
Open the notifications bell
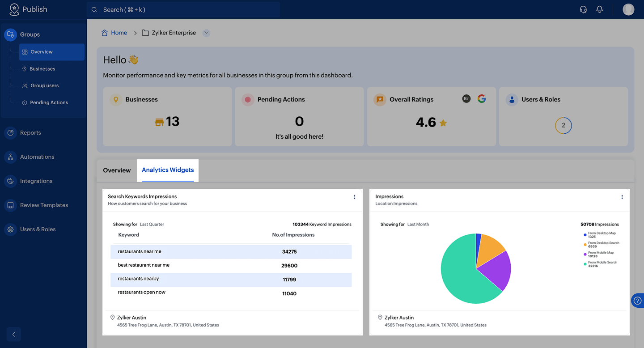click(x=600, y=9)
